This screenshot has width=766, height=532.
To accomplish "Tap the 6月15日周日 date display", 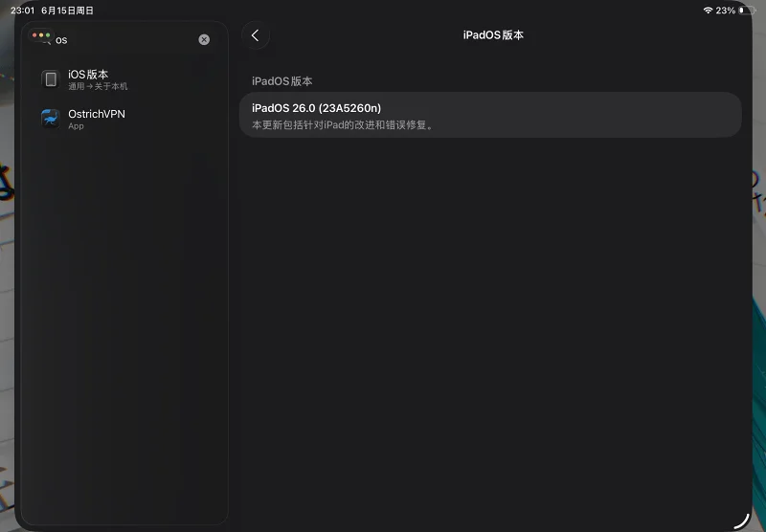I will pos(67,11).
